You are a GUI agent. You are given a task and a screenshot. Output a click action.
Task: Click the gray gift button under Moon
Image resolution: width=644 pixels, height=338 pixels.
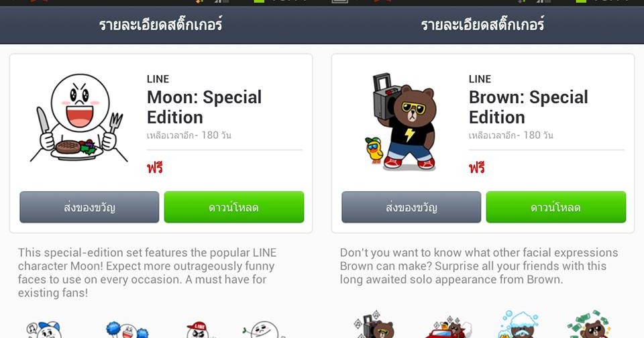pyautogui.click(x=89, y=207)
